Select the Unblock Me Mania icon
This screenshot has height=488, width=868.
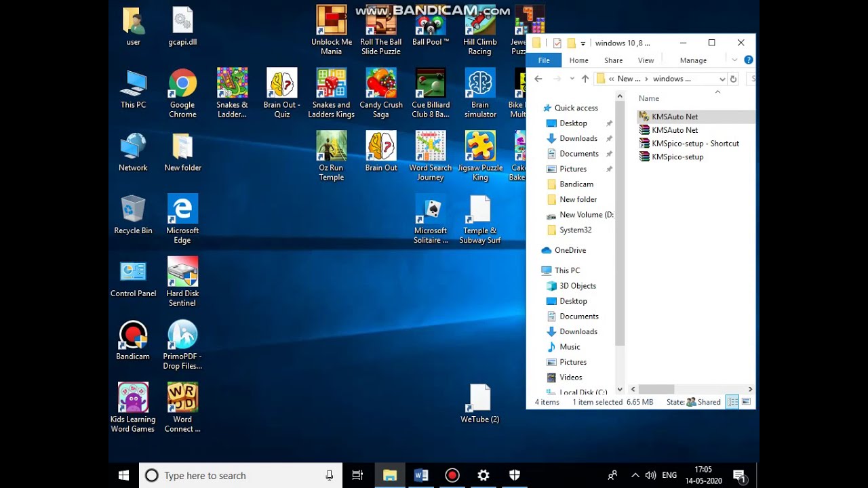coord(331,30)
